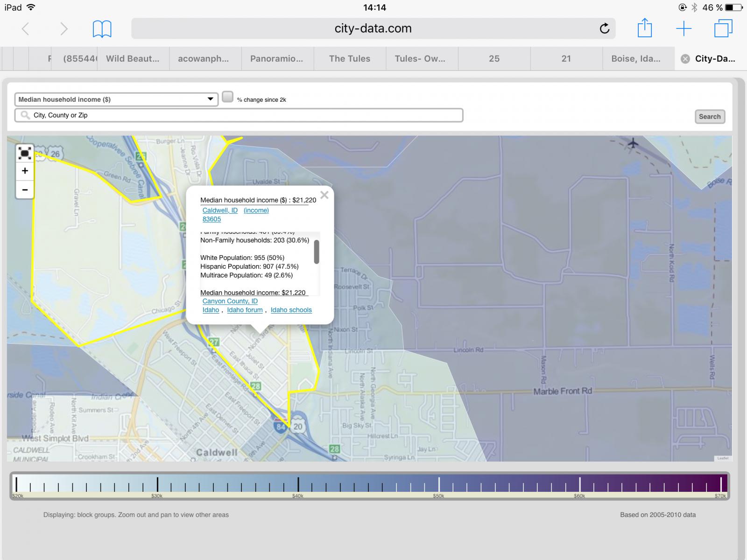Click the Lincoln Rd label on the map
The height and width of the screenshot is (560, 747).
coord(468,350)
